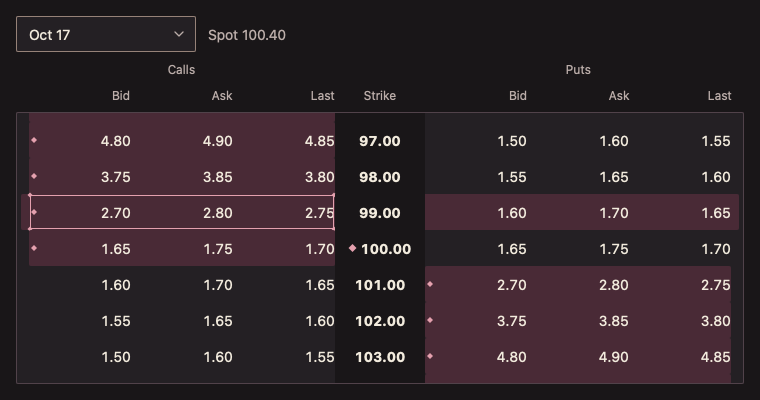Click call ask 1.60 at strike 103.00
This screenshot has width=760, height=400.
218,357
